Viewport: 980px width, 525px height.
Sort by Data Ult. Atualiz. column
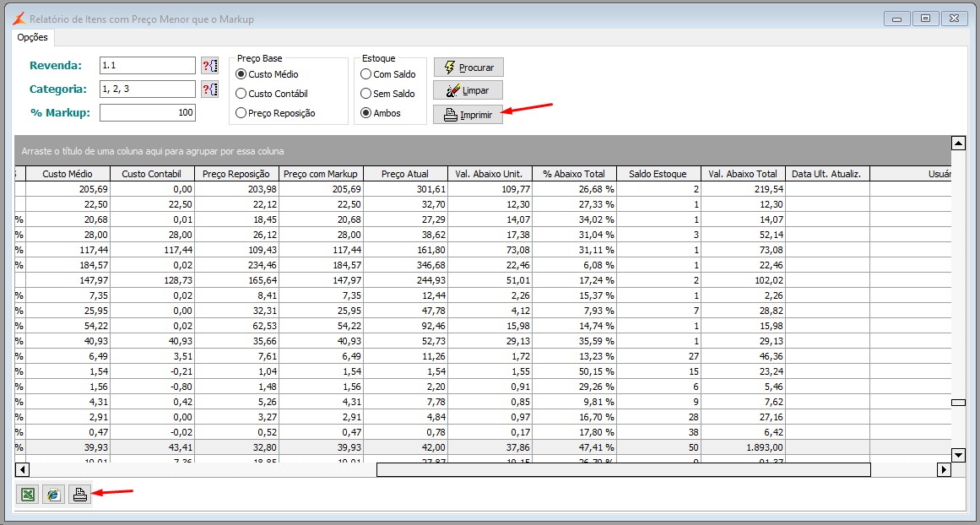coord(827,174)
